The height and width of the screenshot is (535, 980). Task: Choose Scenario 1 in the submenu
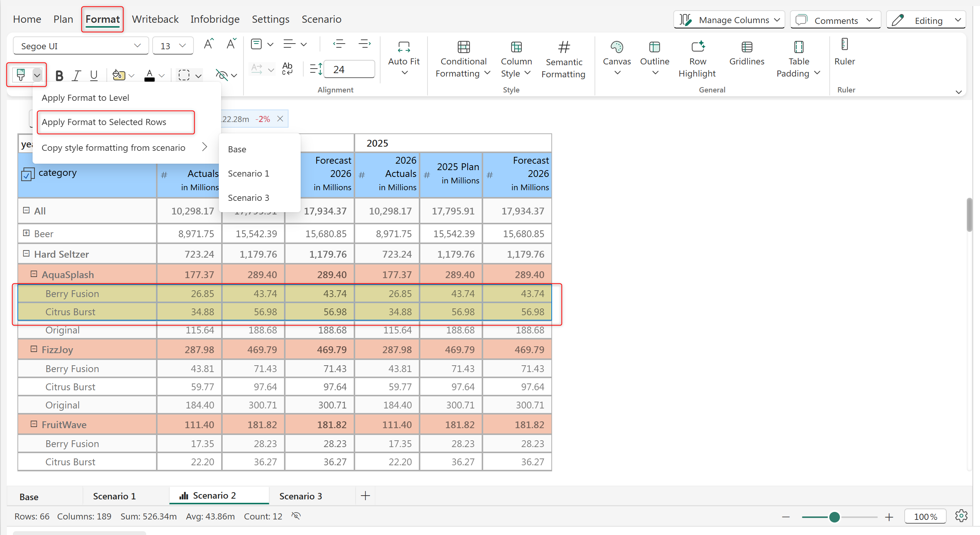[248, 174]
